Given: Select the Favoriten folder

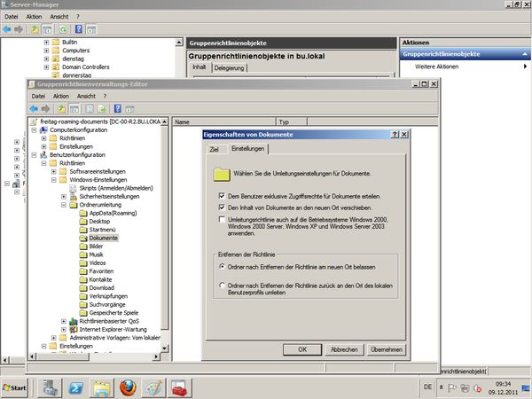Looking at the screenshot, I should (x=101, y=271).
